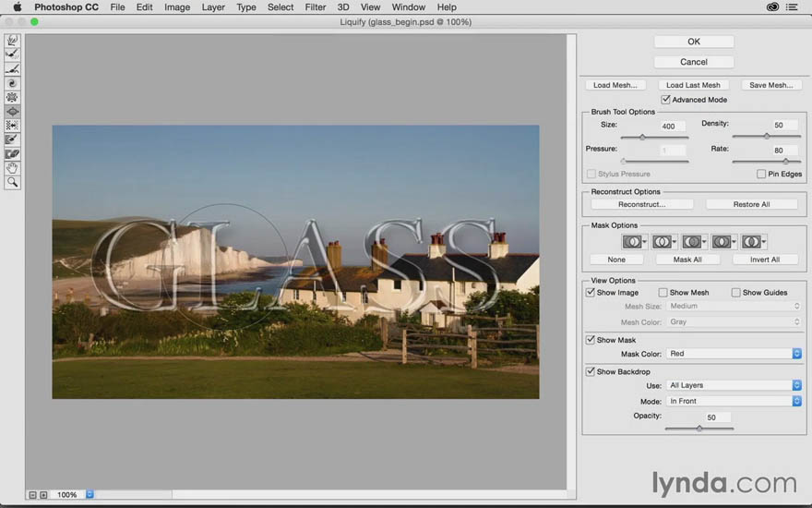
Task: Select the Hand tool
Action: click(12, 168)
